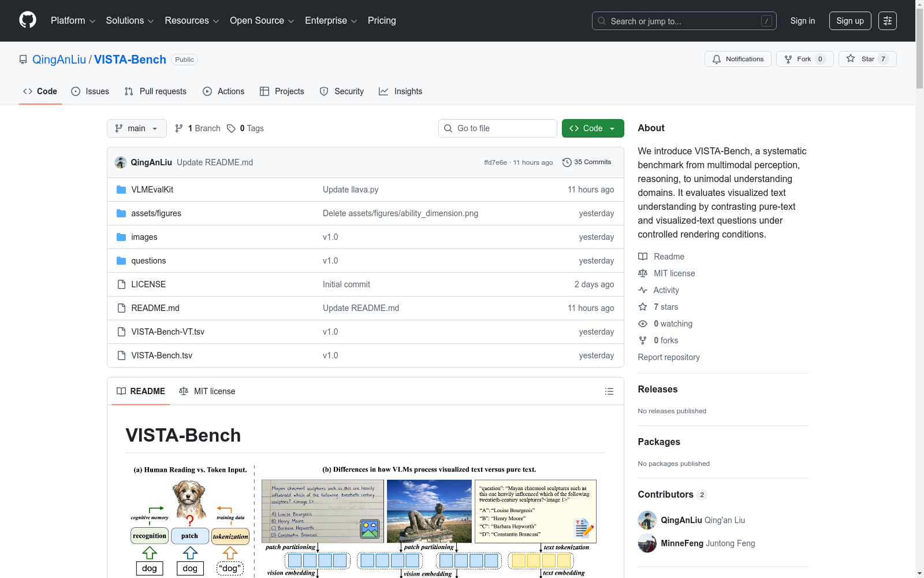Open commit history clock icon

coord(567,162)
